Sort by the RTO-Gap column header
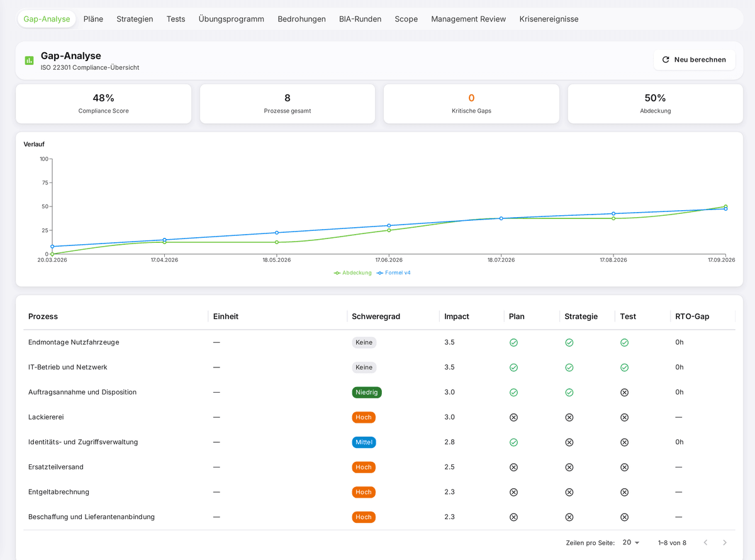The image size is (755, 560). pyautogui.click(x=692, y=316)
